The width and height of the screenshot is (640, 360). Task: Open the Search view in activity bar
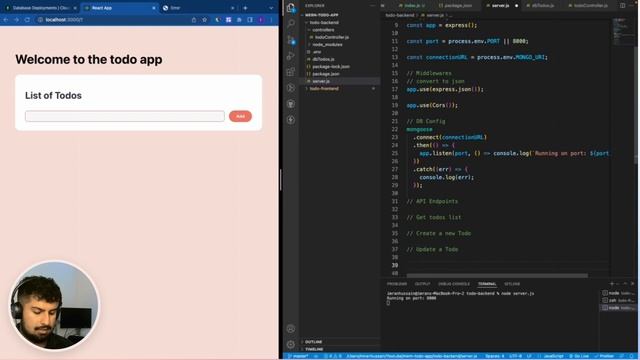coord(291,24)
